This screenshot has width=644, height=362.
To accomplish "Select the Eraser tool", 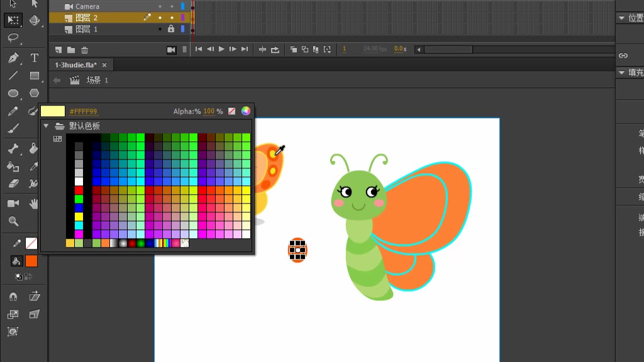I will tap(13, 184).
